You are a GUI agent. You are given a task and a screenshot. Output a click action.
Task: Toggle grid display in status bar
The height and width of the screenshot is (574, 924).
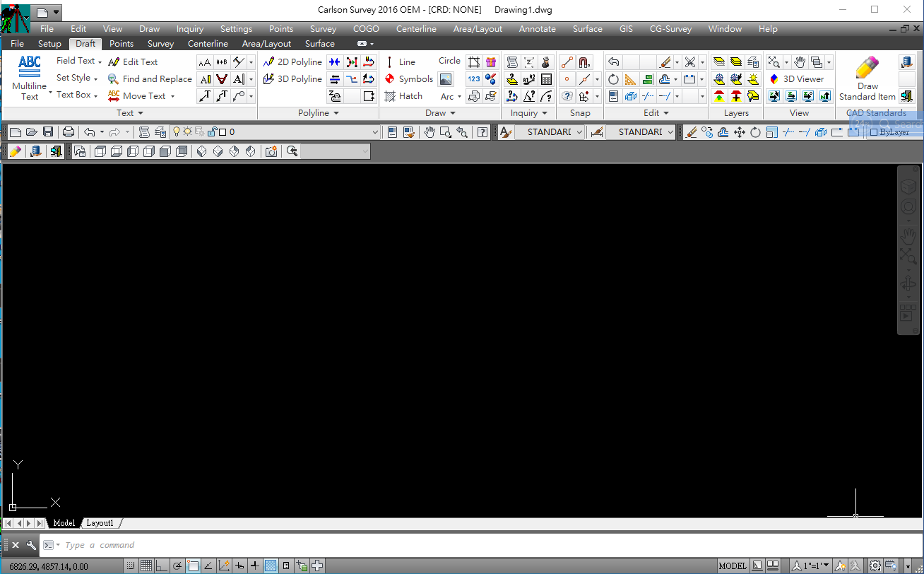coord(146,566)
